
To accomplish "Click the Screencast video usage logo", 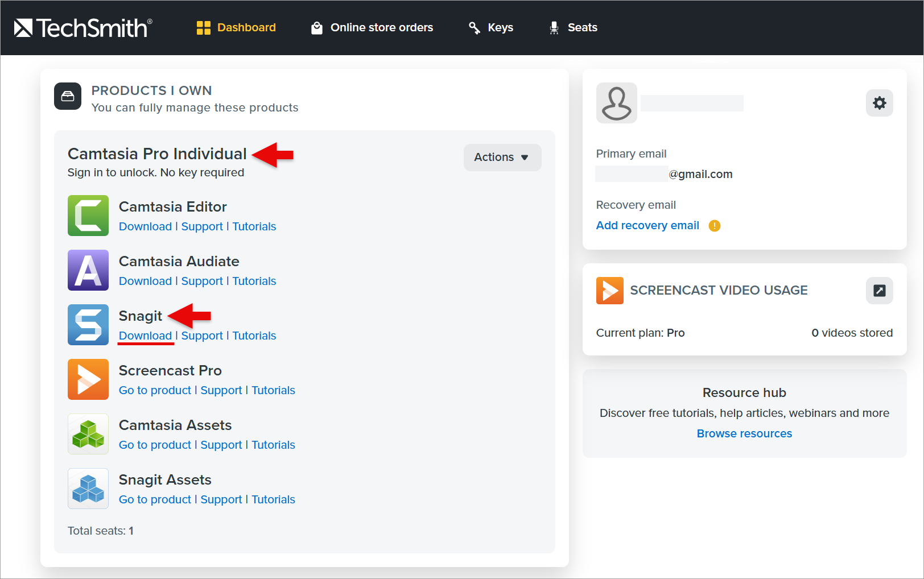I will (610, 291).
